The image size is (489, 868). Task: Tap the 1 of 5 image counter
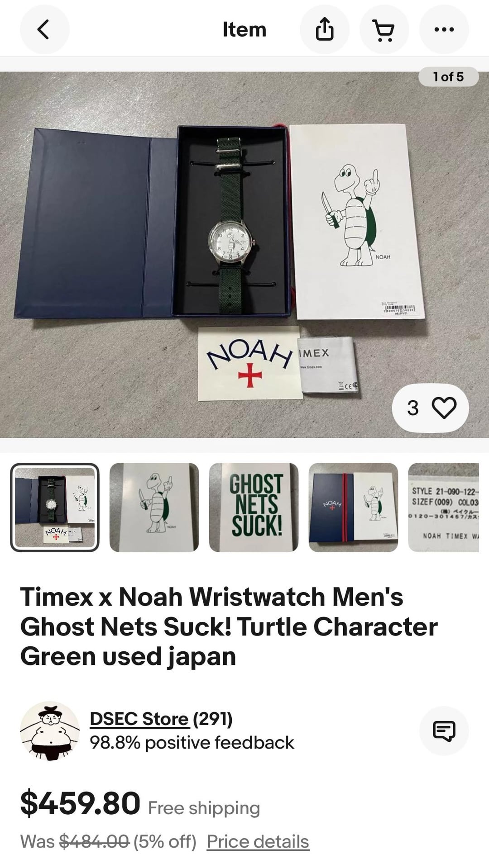tap(449, 76)
